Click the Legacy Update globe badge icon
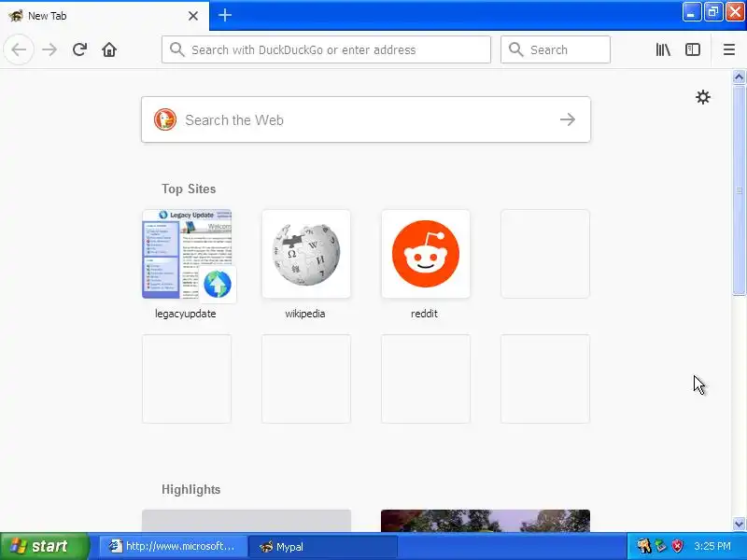Viewport: 747px width, 560px height. 218,285
